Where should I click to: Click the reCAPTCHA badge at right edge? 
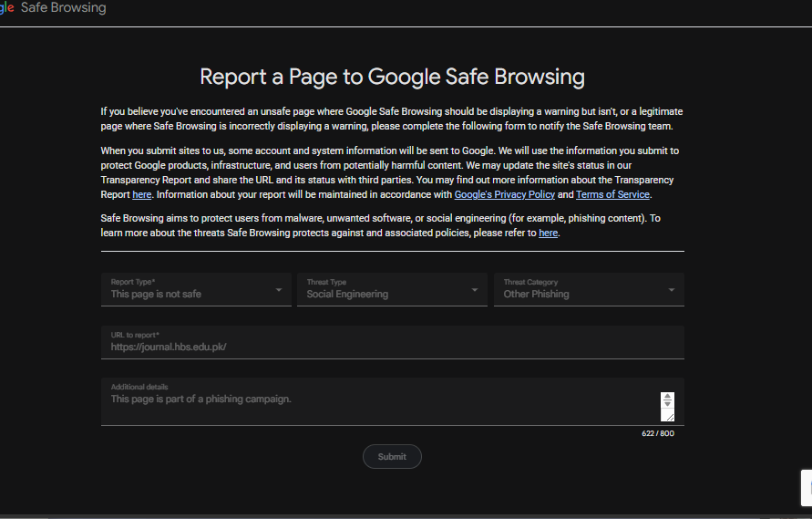click(x=807, y=487)
